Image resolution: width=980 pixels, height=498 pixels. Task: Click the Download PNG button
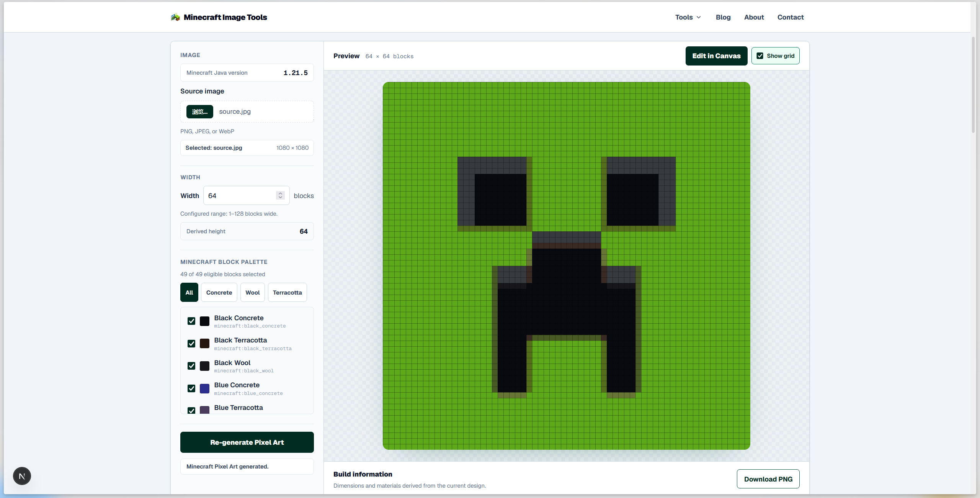[x=768, y=479]
